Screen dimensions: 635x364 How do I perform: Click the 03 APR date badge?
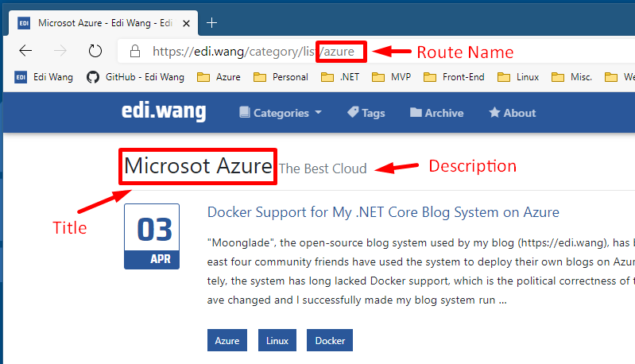pyautogui.click(x=152, y=237)
